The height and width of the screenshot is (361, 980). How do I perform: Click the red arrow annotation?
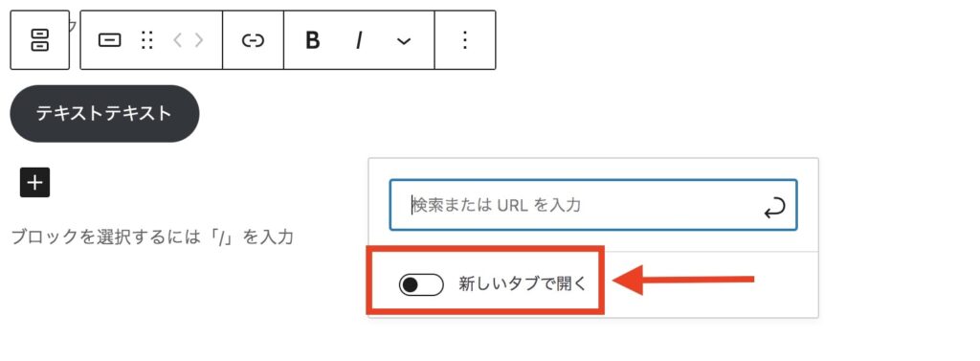click(683, 280)
